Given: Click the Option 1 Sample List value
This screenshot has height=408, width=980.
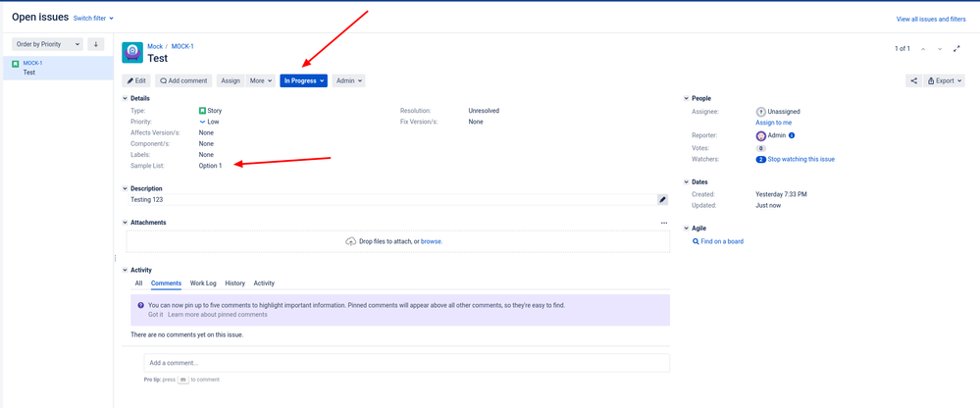Looking at the screenshot, I should tap(210, 166).
